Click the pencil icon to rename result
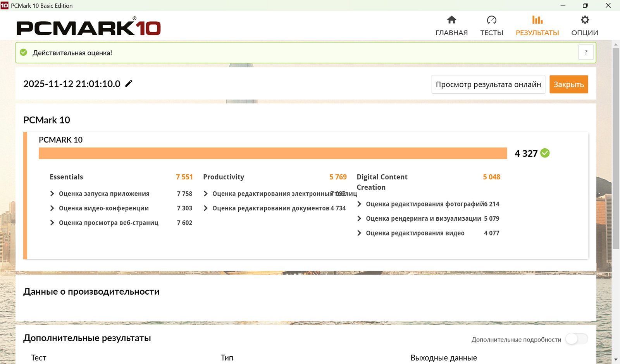The image size is (620, 364). [x=129, y=84]
